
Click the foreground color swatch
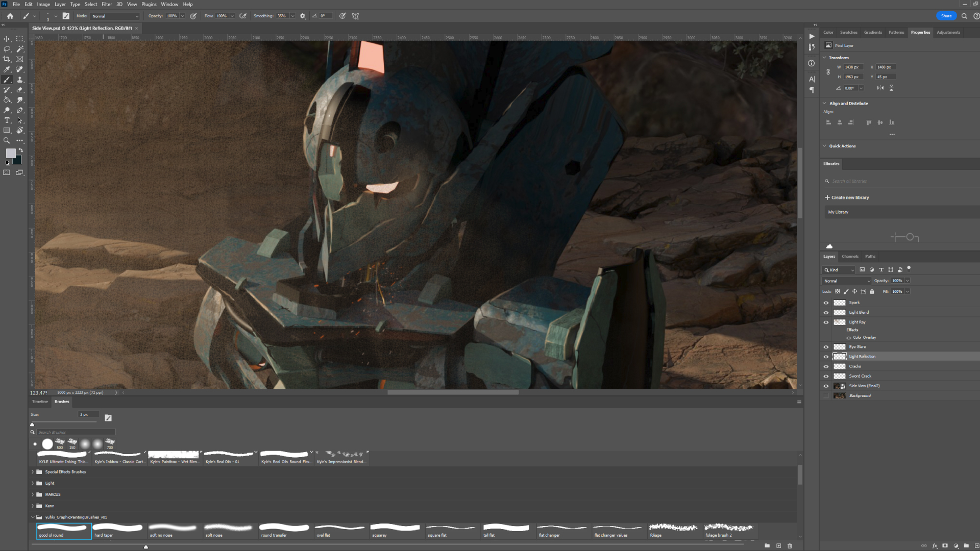tap(10, 153)
